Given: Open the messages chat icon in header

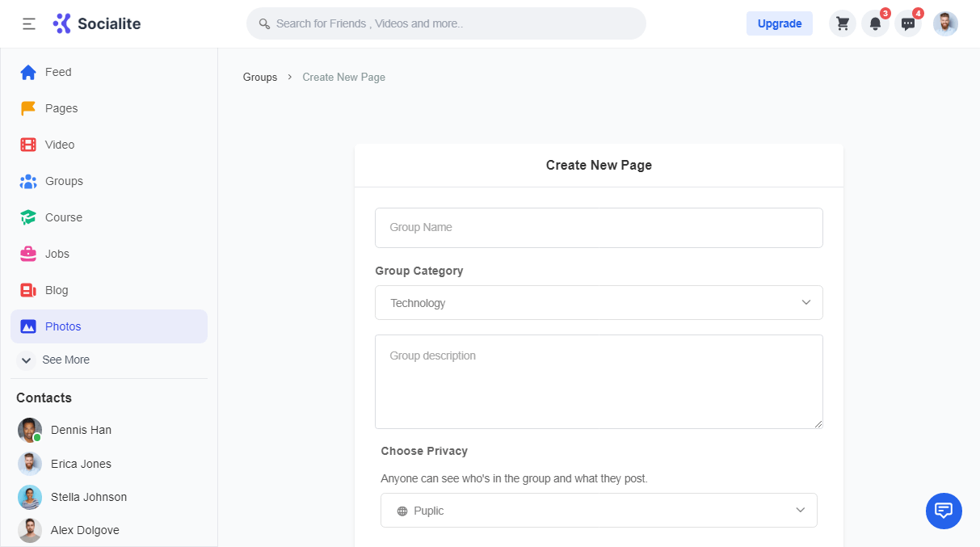Looking at the screenshot, I should (x=908, y=23).
